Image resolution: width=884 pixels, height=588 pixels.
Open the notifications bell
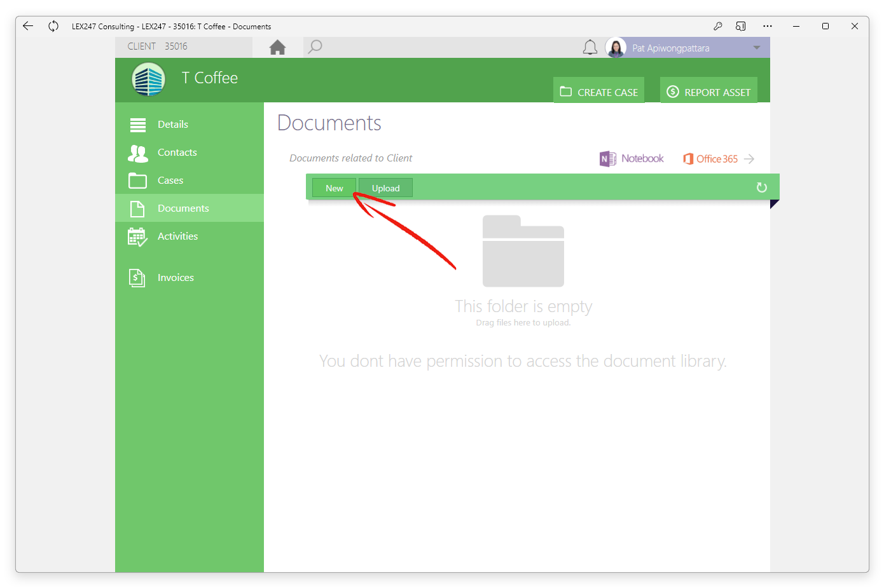pos(590,48)
